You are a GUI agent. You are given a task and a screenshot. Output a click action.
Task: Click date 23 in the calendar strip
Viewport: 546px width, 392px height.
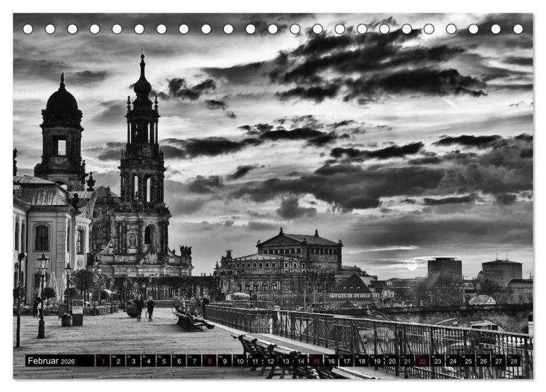pyautogui.click(x=438, y=361)
